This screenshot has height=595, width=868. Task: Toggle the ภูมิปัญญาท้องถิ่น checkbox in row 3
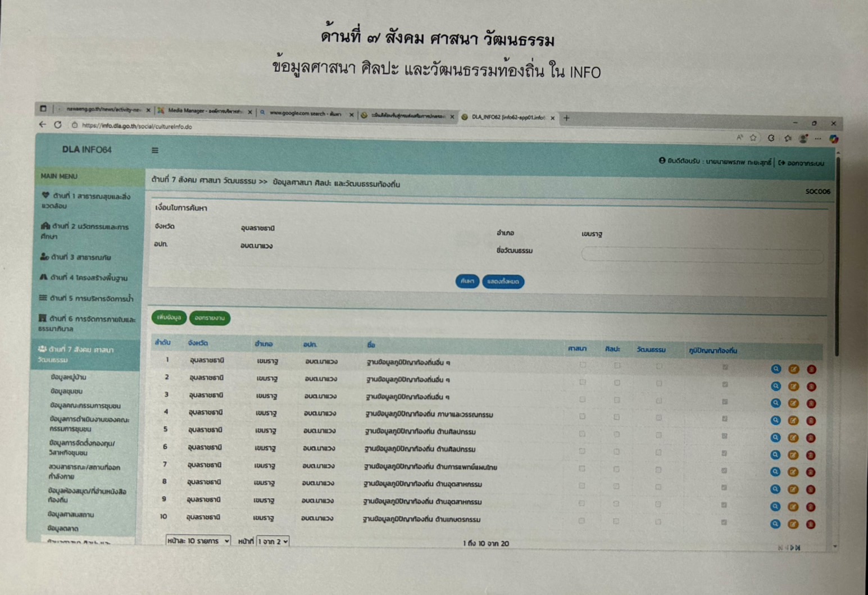[725, 402]
